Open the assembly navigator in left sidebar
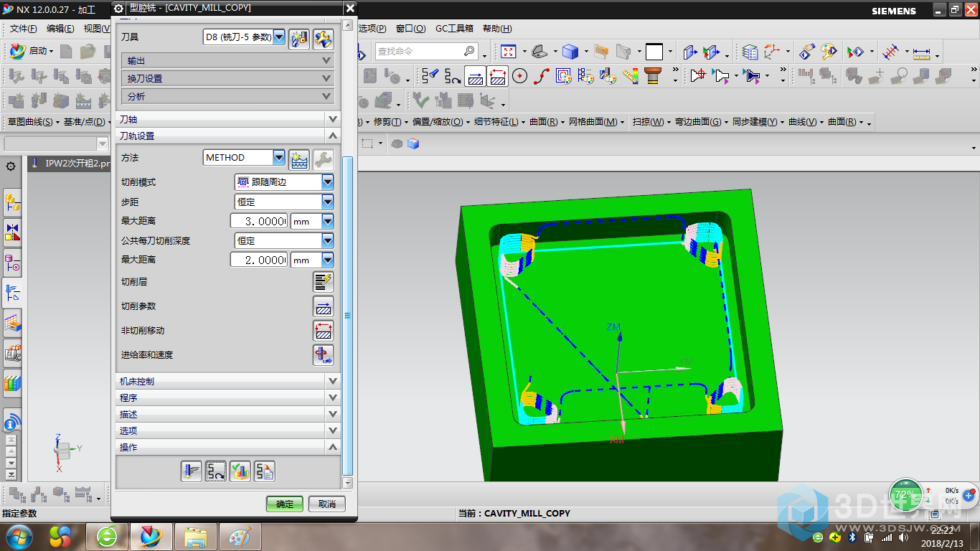 tap(12, 204)
